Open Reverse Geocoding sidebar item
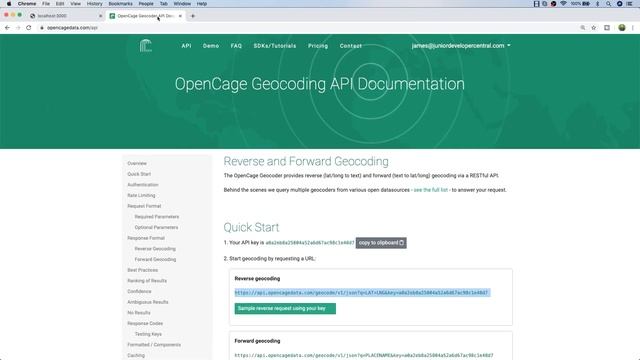640x360 pixels. [155, 249]
